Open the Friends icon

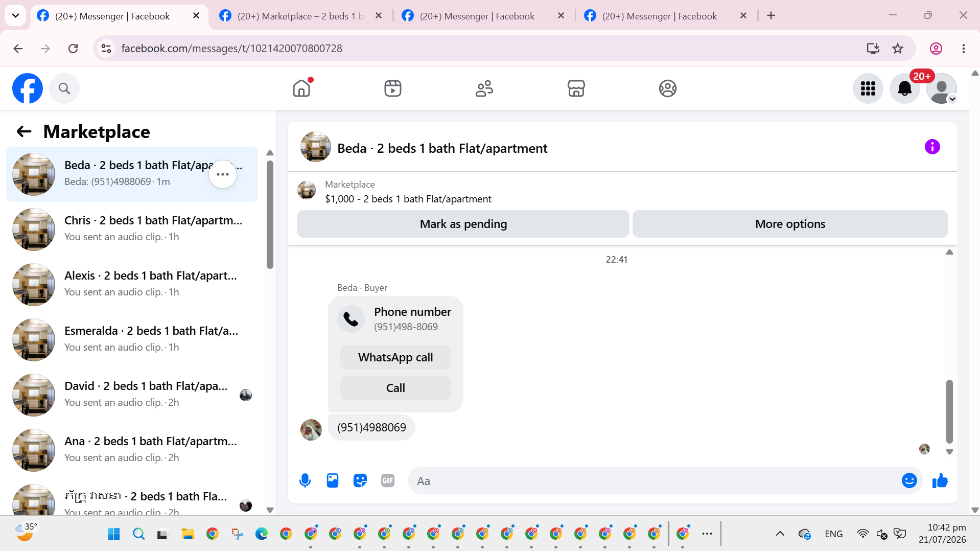coord(484,88)
